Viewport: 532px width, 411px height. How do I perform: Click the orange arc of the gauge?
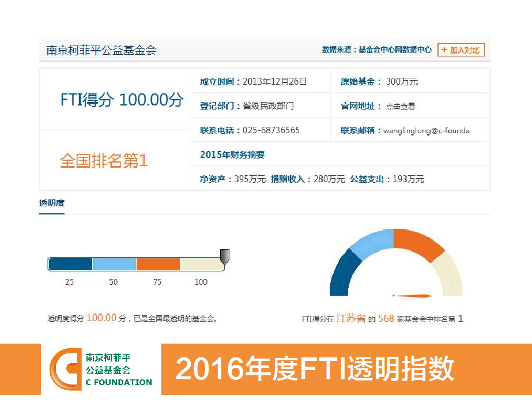[x=417, y=243]
